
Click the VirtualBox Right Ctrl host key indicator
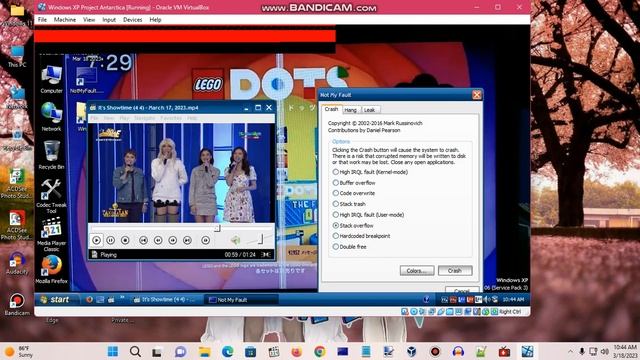(x=510, y=312)
